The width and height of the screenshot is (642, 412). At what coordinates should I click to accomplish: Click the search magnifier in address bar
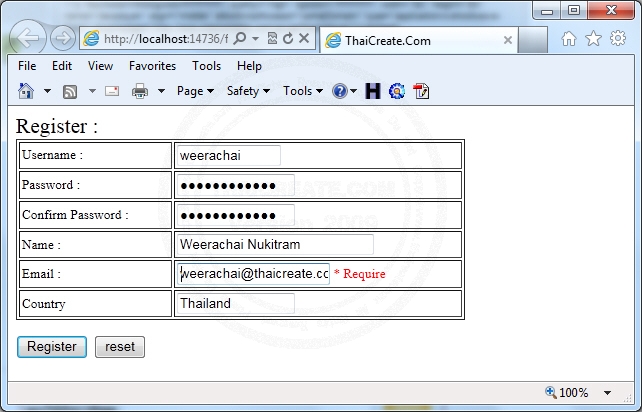240,38
